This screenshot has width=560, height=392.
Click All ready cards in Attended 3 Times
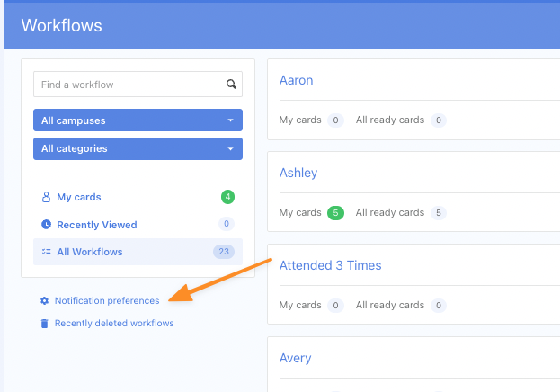click(x=390, y=305)
